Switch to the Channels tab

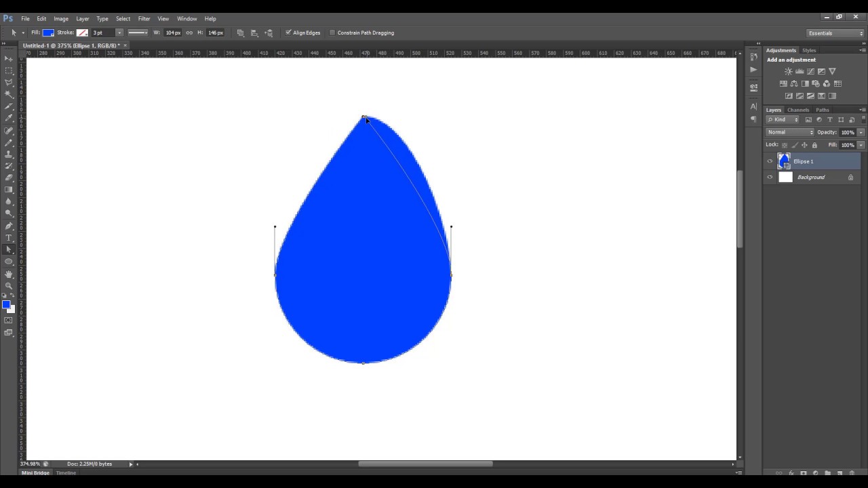pyautogui.click(x=798, y=110)
